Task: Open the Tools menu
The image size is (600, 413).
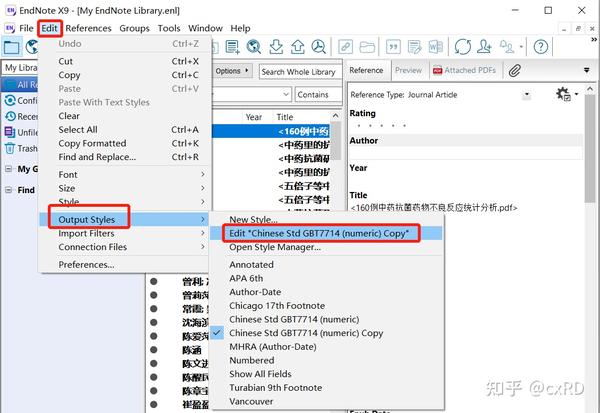Action: (x=169, y=28)
